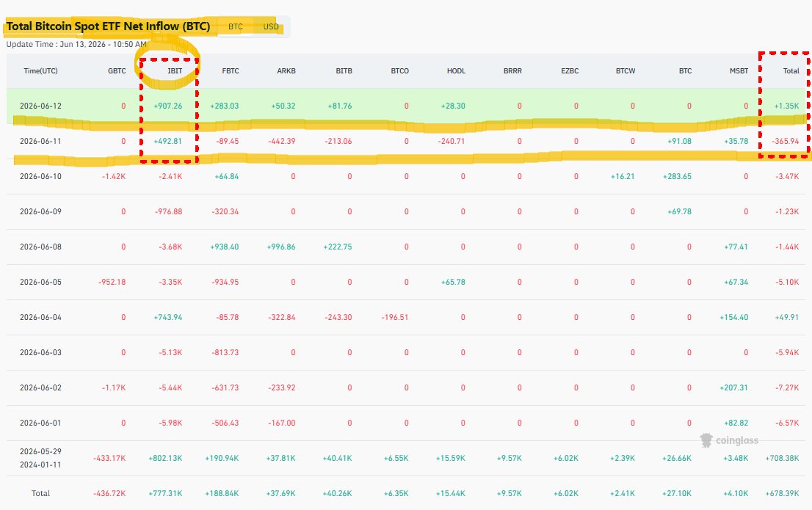
Task: Click the IBIT column header
Action: pyautogui.click(x=175, y=71)
